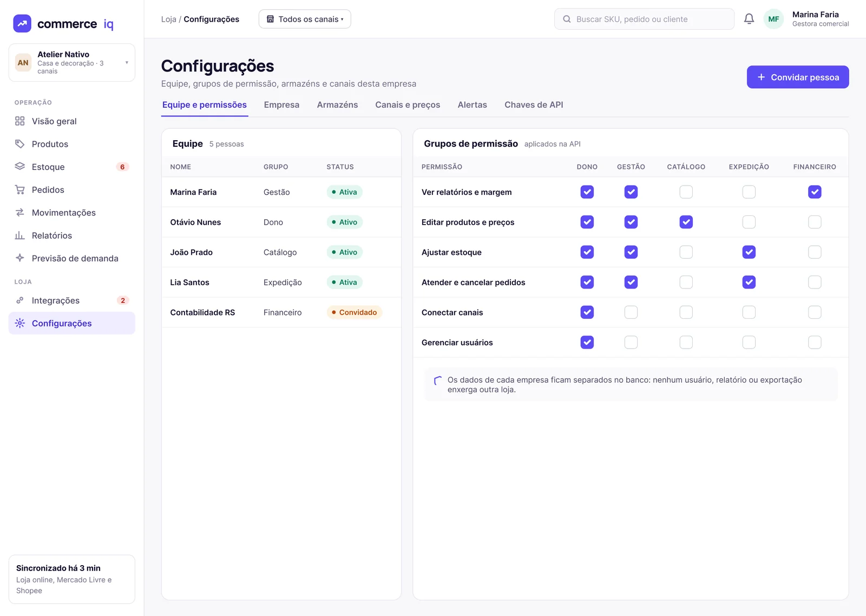This screenshot has width=866, height=616.
Task: Click the Loja breadcrumb link
Action: [x=168, y=19]
